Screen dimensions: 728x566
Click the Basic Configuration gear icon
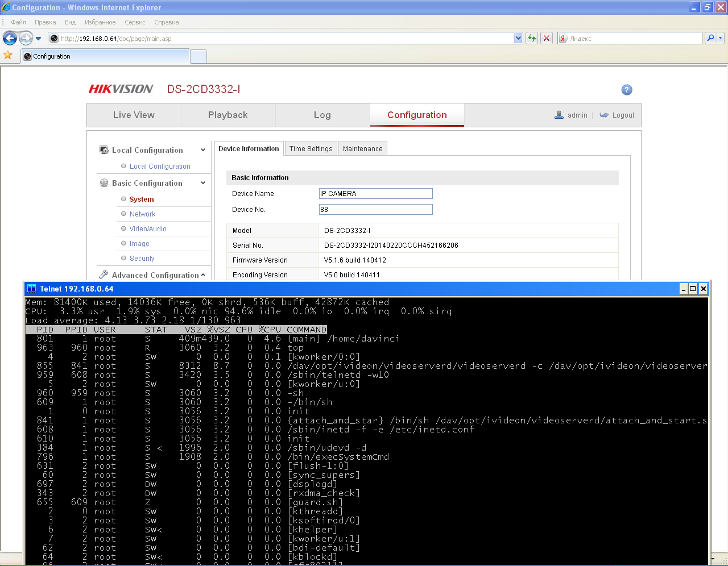tap(104, 183)
